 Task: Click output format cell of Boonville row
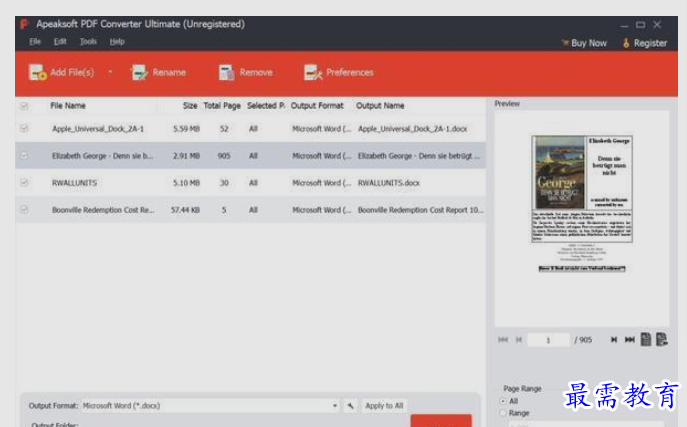tap(322, 210)
